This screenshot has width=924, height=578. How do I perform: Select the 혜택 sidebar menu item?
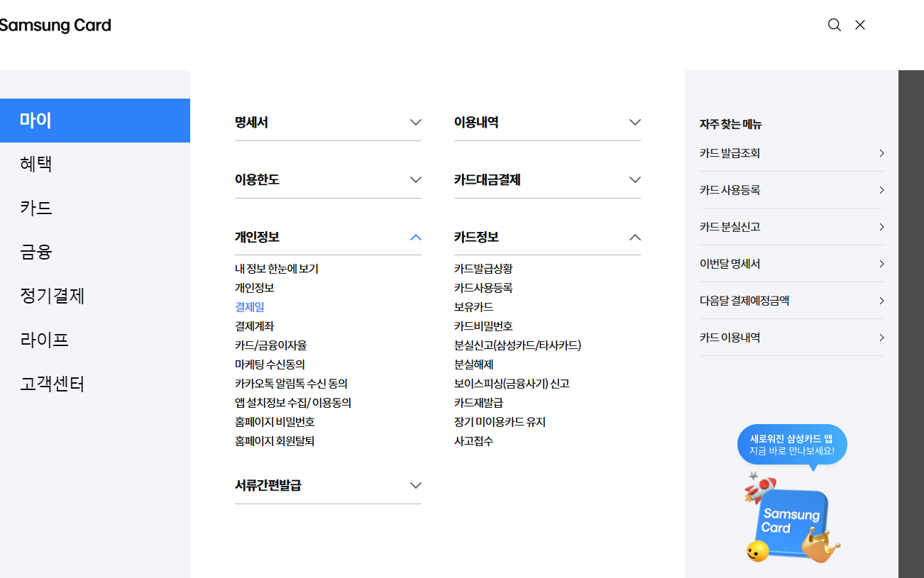point(35,163)
